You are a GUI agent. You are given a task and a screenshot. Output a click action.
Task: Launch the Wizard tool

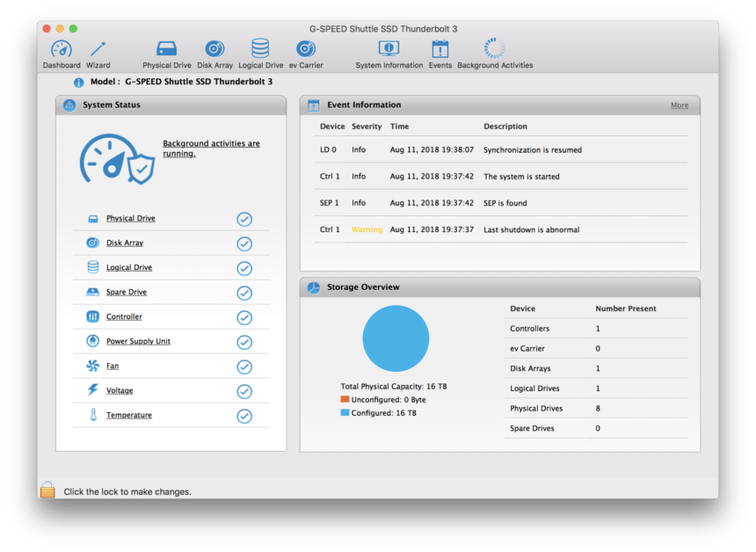click(x=98, y=49)
